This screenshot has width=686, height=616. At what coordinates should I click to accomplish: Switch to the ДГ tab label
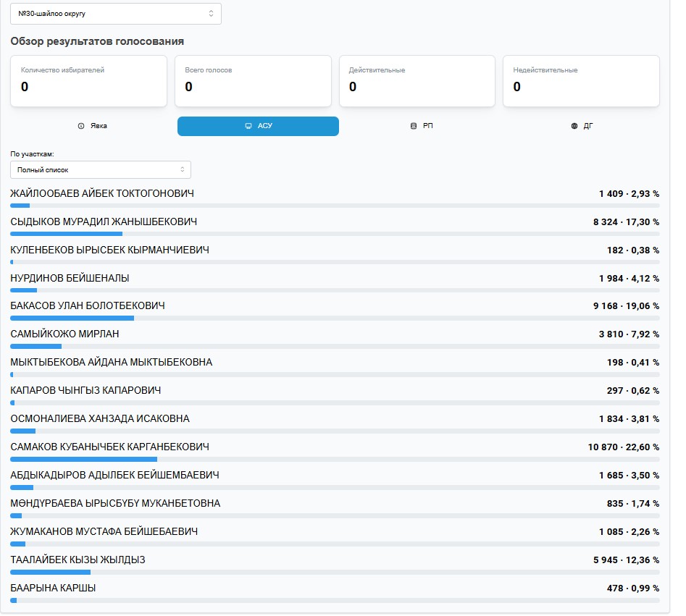click(x=588, y=126)
